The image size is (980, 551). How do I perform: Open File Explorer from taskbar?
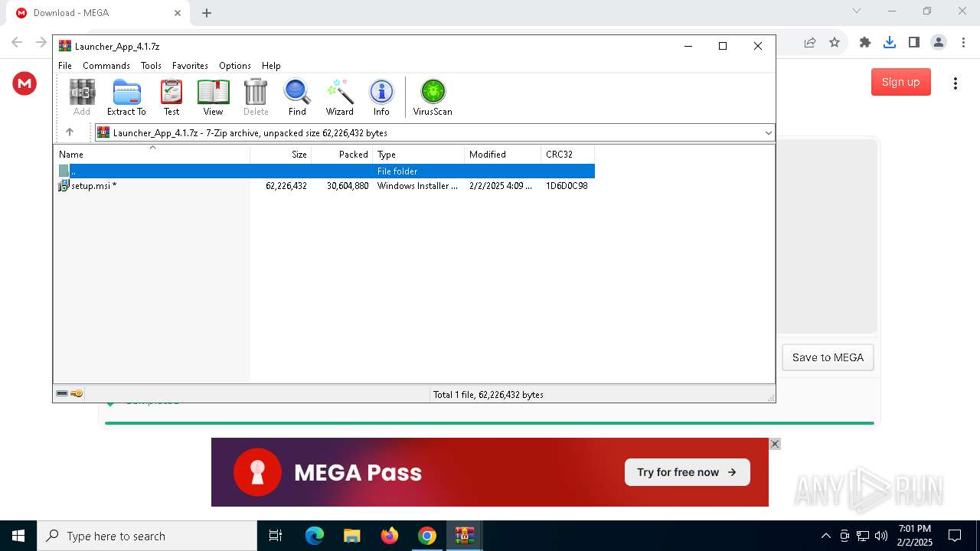tap(351, 536)
